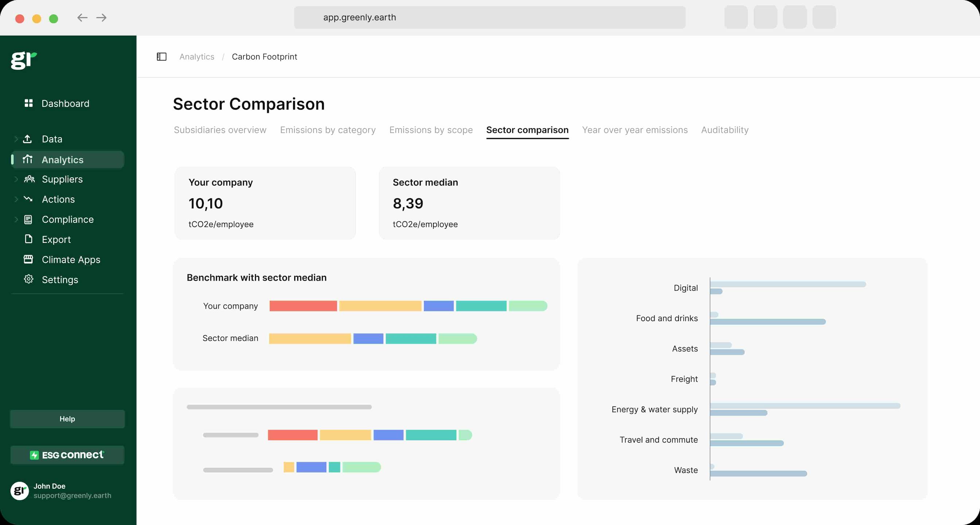The height and width of the screenshot is (525, 980).
Task: Expand the Compliance menu chevron
Action: pyautogui.click(x=16, y=219)
